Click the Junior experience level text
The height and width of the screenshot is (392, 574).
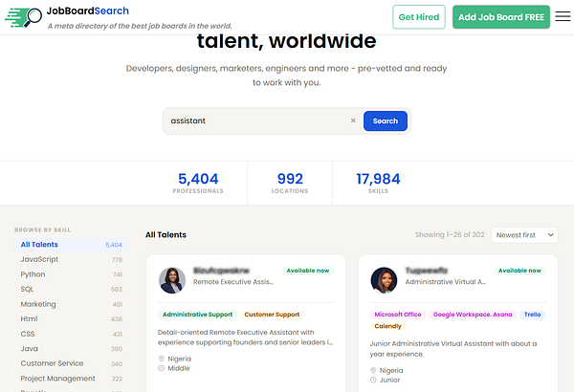coord(389,380)
